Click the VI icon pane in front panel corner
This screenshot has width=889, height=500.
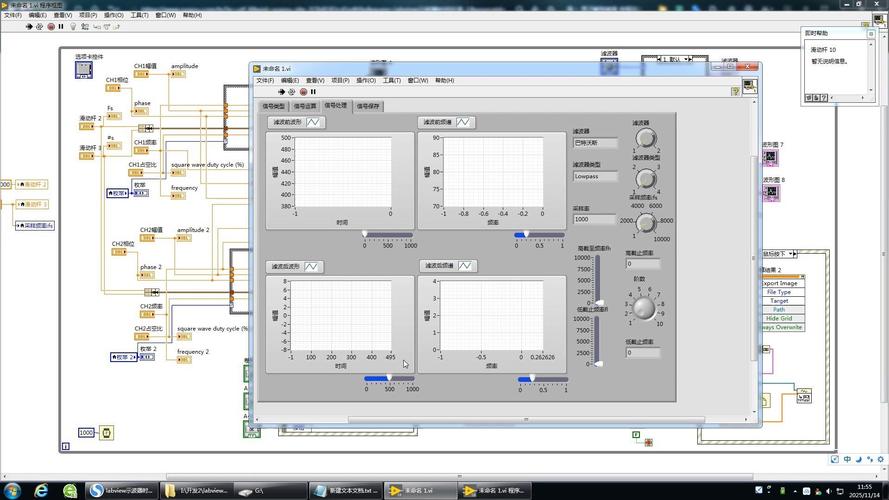(x=750, y=86)
